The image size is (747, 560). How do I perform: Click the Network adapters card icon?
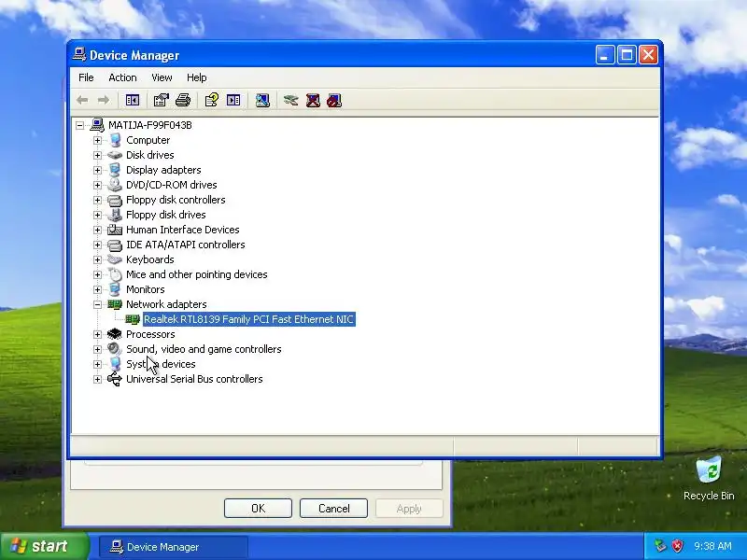[x=114, y=304]
